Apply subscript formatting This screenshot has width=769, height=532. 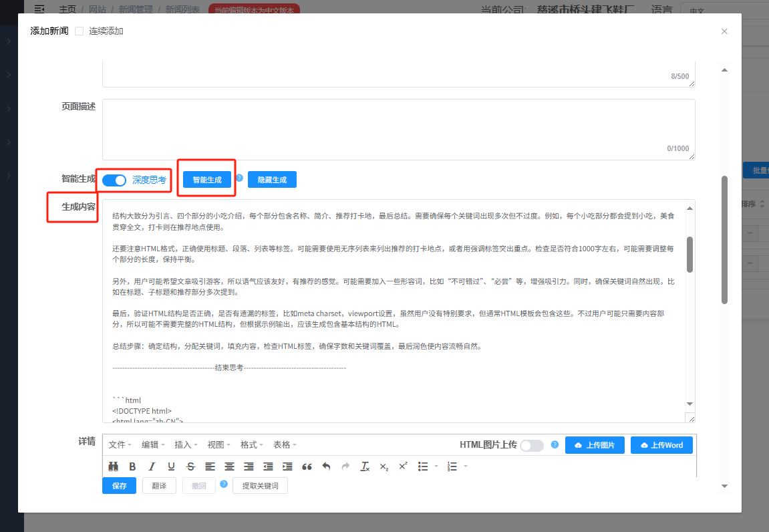[x=384, y=467]
